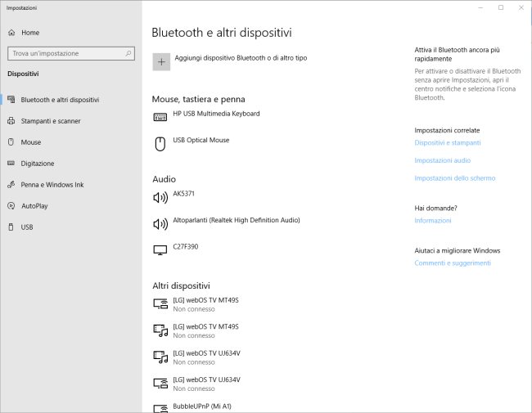Click the Altoparlanti Realtek speaker icon
The height and width of the screenshot is (413, 532).
(160, 224)
